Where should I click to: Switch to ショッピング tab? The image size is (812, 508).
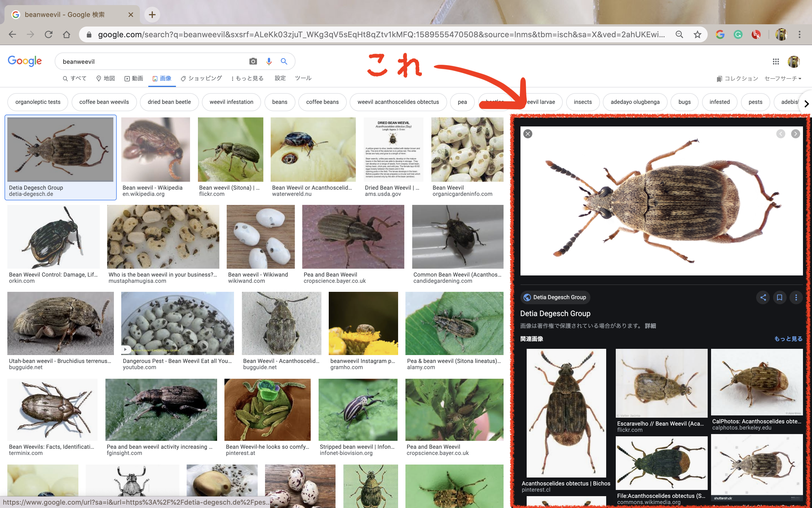201,78
